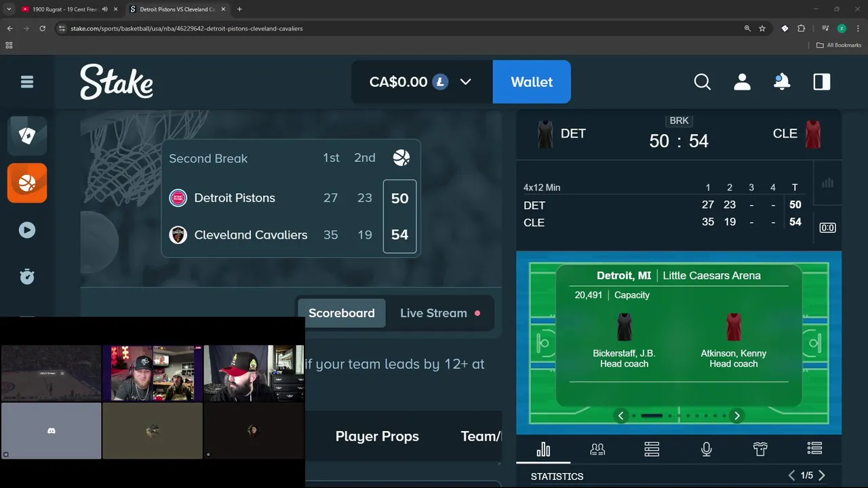Click the bar chart icon beside score table

coord(827,183)
